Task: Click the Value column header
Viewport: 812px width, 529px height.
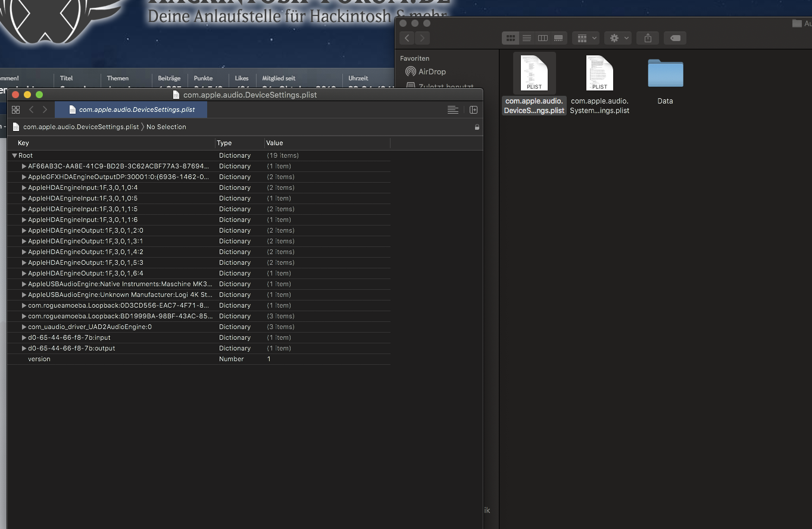Action: pyautogui.click(x=274, y=143)
